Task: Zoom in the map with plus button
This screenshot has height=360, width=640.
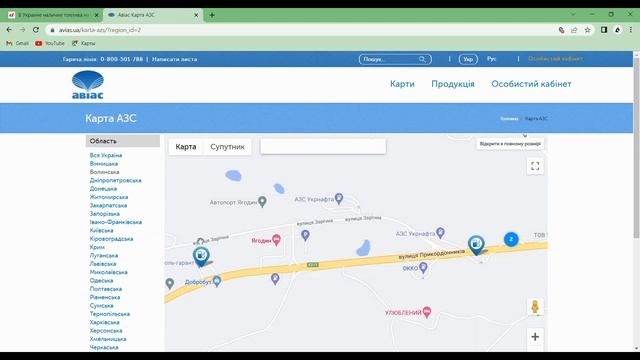Action: 535,337
